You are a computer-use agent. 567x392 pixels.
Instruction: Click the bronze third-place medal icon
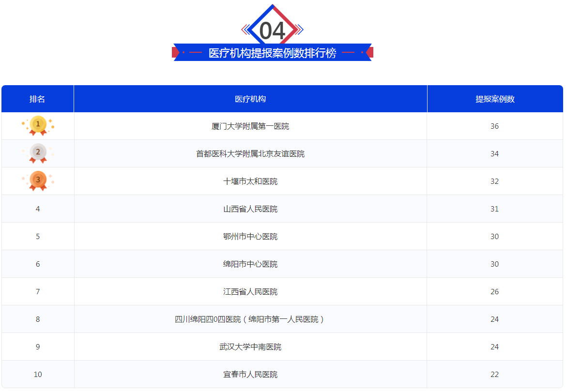(38, 181)
